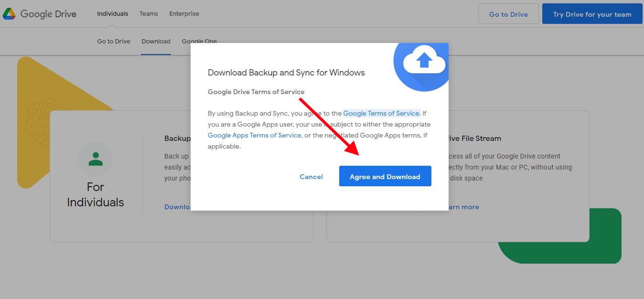Click the Google Drive wordmark text

pyautogui.click(x=48, y=14)
